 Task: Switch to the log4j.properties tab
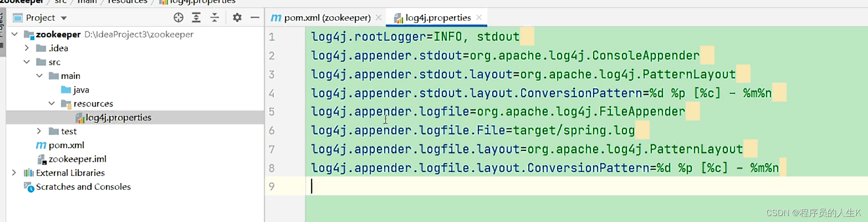tap(437, 18)
